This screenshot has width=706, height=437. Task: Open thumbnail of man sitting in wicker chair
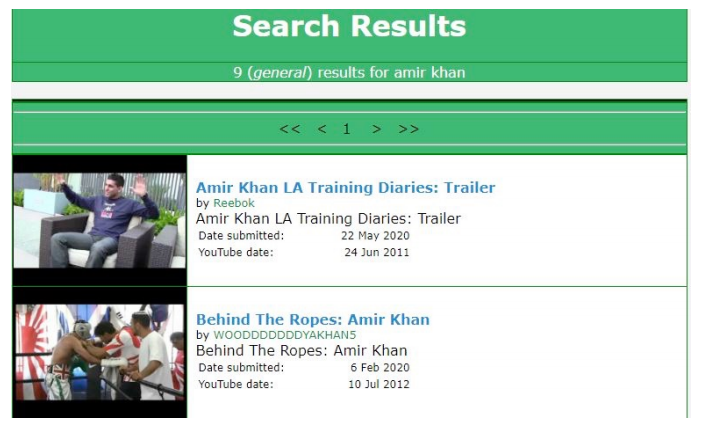(100, 221)
